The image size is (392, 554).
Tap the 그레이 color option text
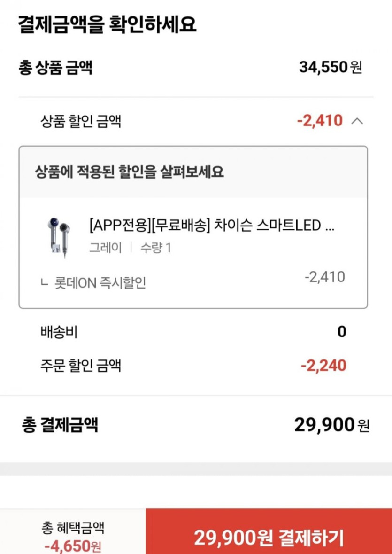(x=105, y=248)
